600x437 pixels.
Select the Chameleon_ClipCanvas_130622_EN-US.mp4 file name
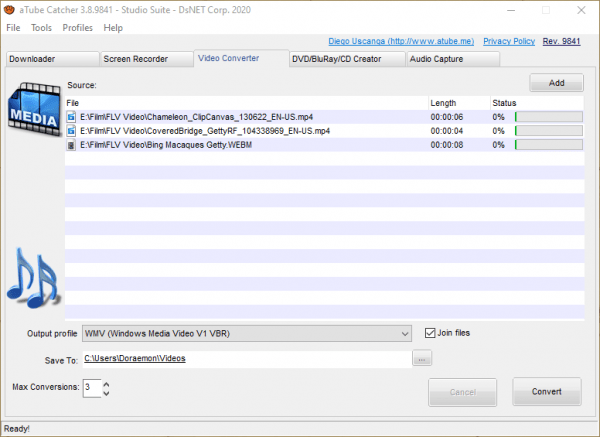pos(196,117)
